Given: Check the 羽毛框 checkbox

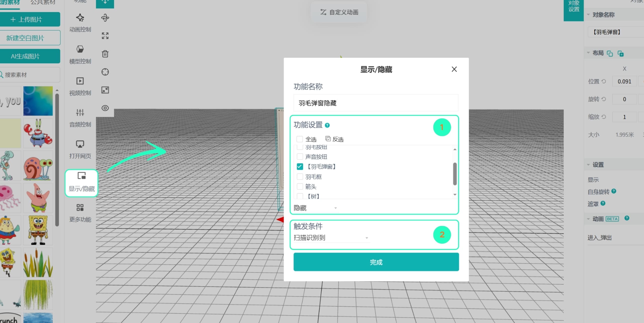Looking at the screenshot, I should pos(300,177).
